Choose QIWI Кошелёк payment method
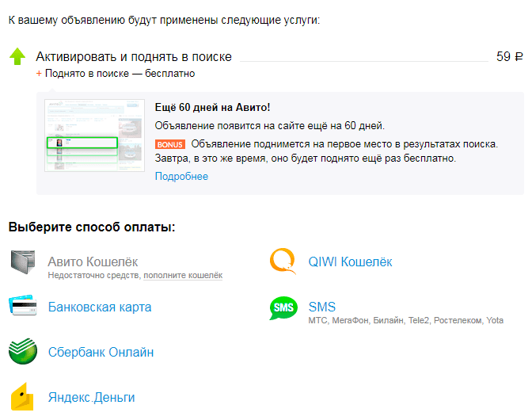 click(x=350, y=262)
